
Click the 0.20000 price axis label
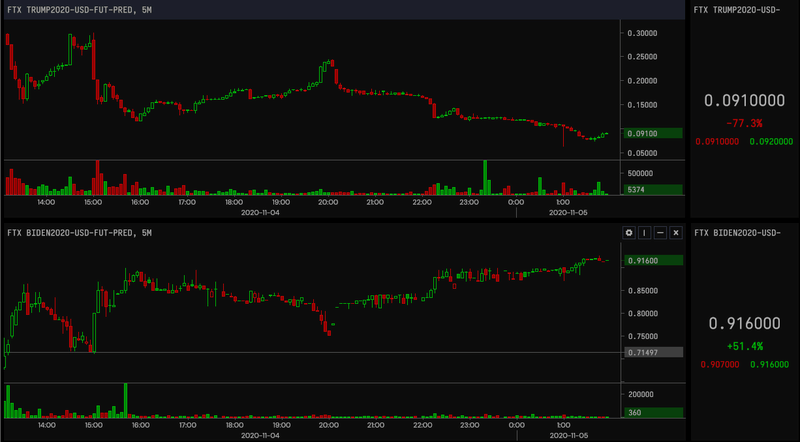tap(642, 81)
